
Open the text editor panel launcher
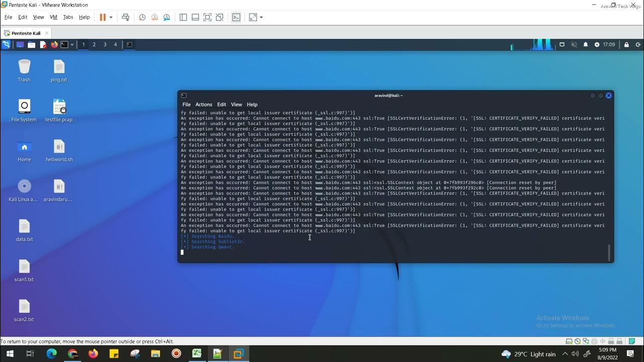click(x=43, y=44)
